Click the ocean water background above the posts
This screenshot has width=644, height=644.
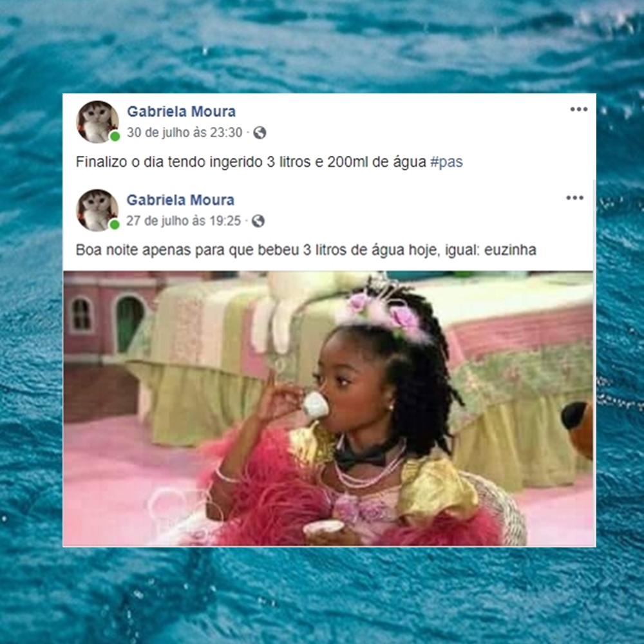[x=322, y=45]
